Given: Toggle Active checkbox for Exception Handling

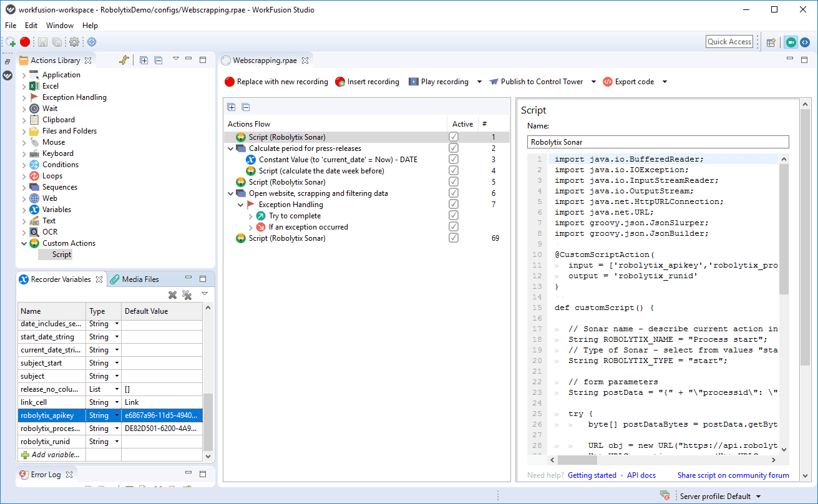Looking at the screenshot, I should [x=454, y=205].
